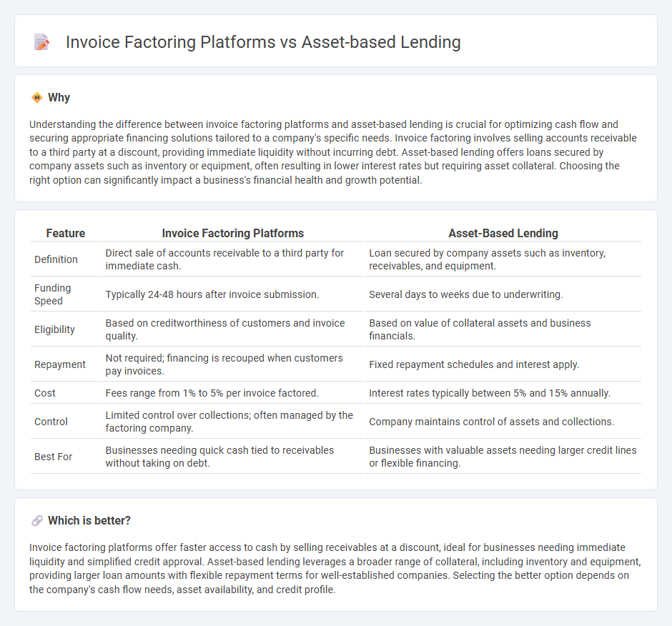Click cell 'Businesses needing quick cash tied to receivables'
This screenshot has width=672, height=626.
pyautogui.click(x=233, y=457)
